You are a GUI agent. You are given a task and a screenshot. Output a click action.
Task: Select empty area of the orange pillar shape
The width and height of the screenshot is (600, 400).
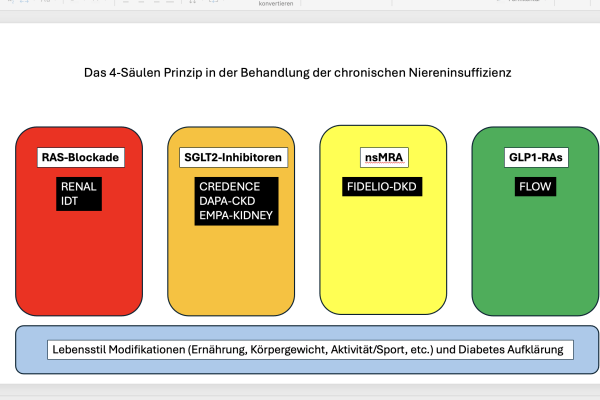232,275
